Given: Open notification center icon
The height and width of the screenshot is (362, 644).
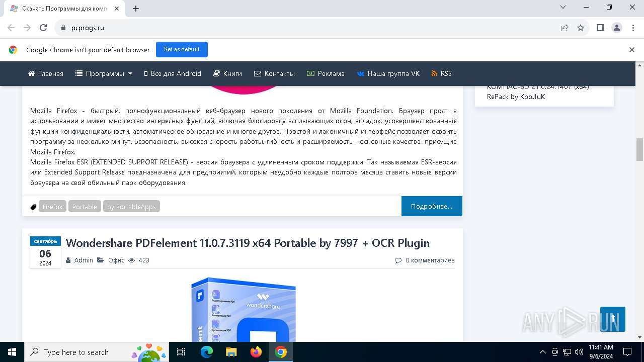Looking at the screenshot, I should click(627, 352).
